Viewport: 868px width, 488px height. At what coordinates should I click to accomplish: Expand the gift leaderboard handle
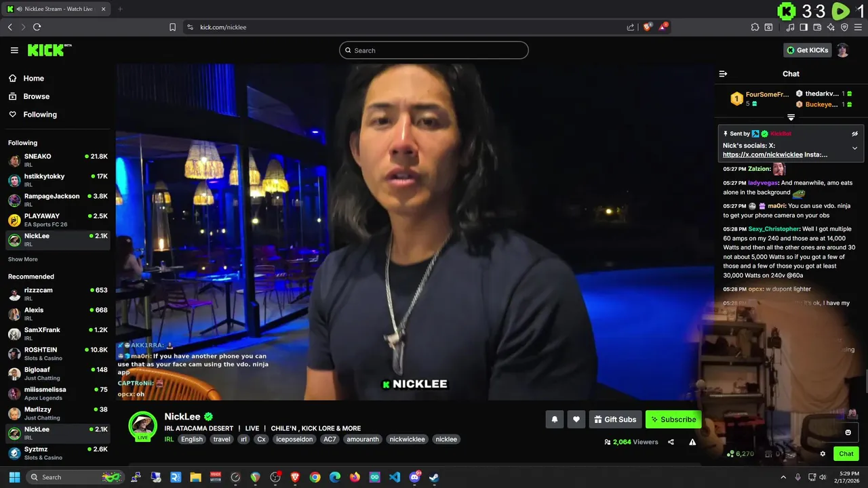(791, 117)
